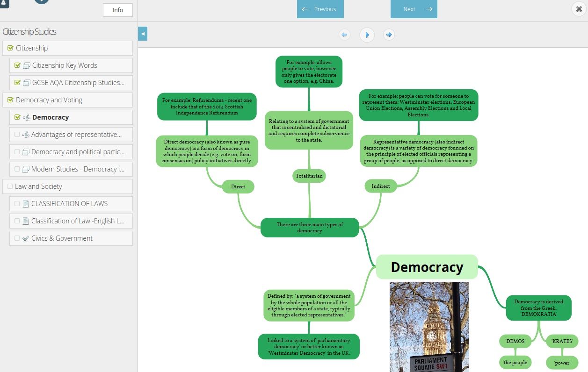This screenshot has height=372, width=588.
Task: Close the viewer with the X button
Action: [579, 9]
